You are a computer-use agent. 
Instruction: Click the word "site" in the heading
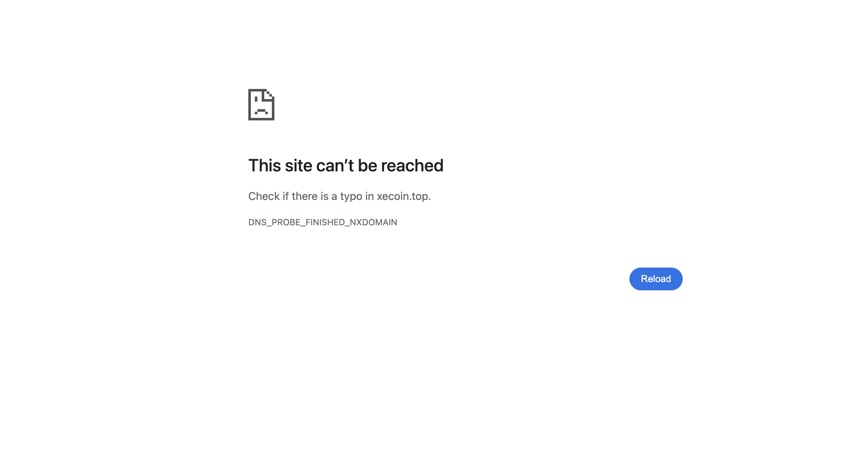coord(299,166)
